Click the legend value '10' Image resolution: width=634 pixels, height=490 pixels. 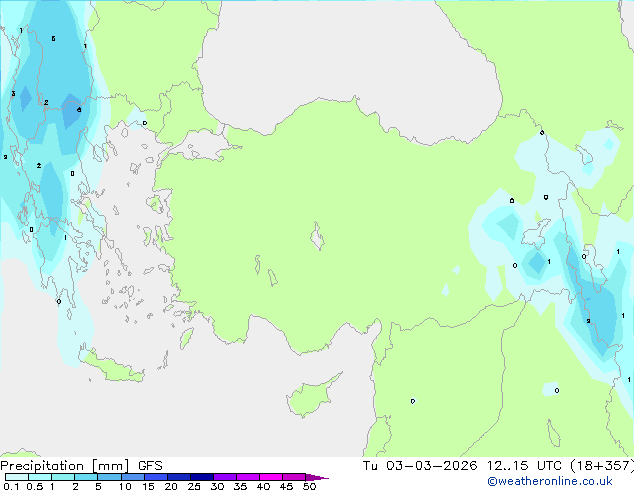coord(125,486)
